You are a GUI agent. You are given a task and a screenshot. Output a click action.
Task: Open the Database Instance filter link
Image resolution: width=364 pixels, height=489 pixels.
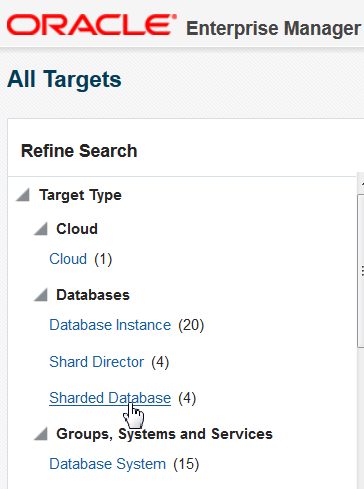point(110,325)
